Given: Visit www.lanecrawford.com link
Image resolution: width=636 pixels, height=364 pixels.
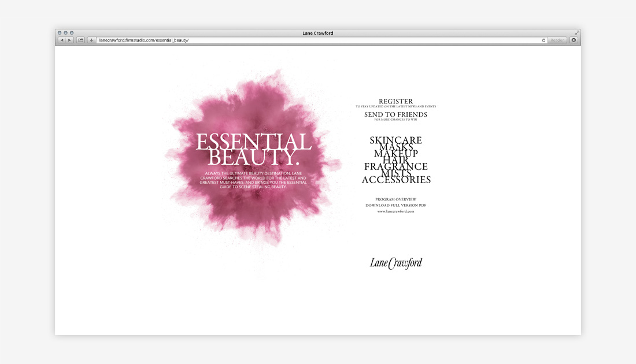Looking at the screenshot, I should coord(396,211).
